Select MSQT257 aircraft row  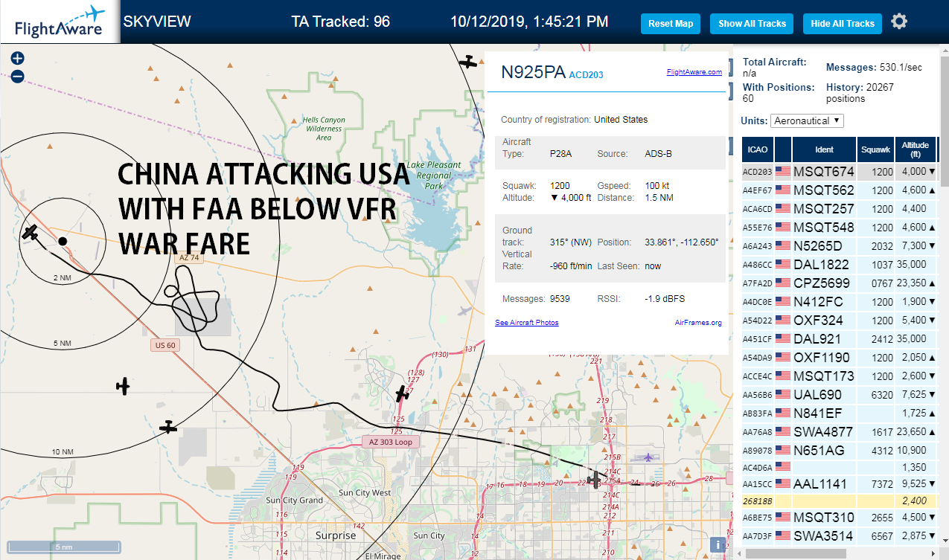click(x=839, y=209)
